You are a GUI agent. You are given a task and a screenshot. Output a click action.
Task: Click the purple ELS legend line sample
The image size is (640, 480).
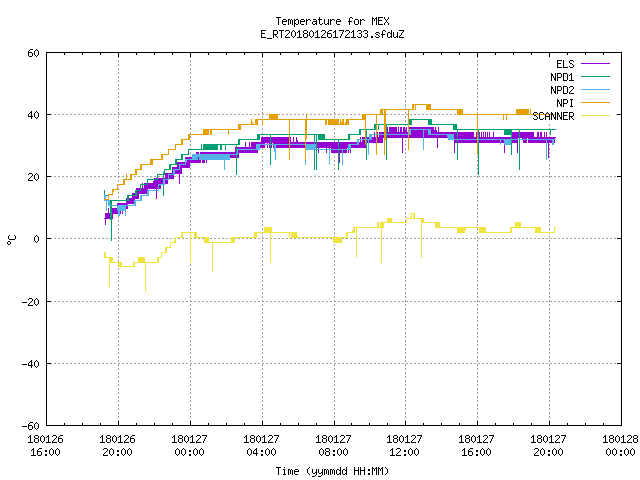point(596,64)
